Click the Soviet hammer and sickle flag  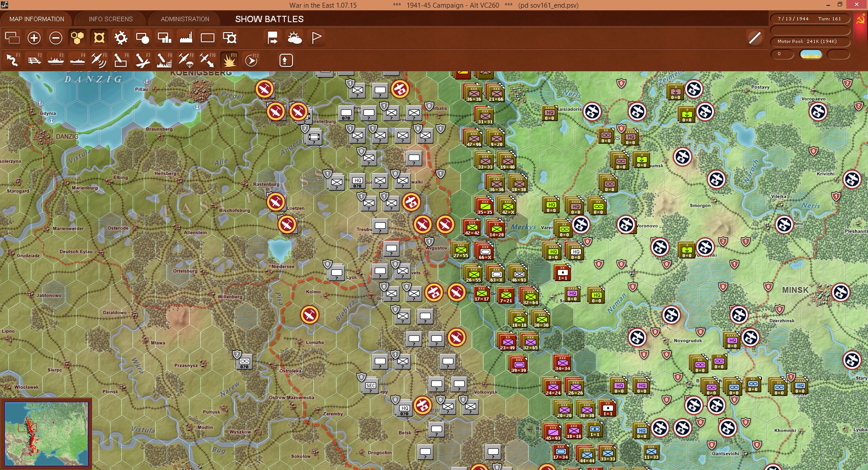click(x=860, y=20)
